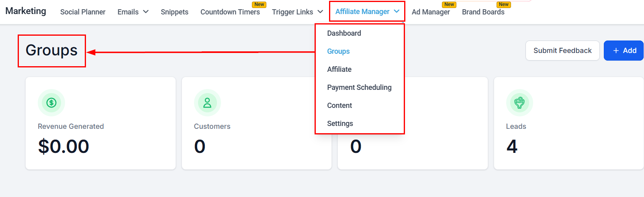Screen dimensions: 644x197
Task: Navigate to the Brand Boards tab
Action: click(483, 12)
